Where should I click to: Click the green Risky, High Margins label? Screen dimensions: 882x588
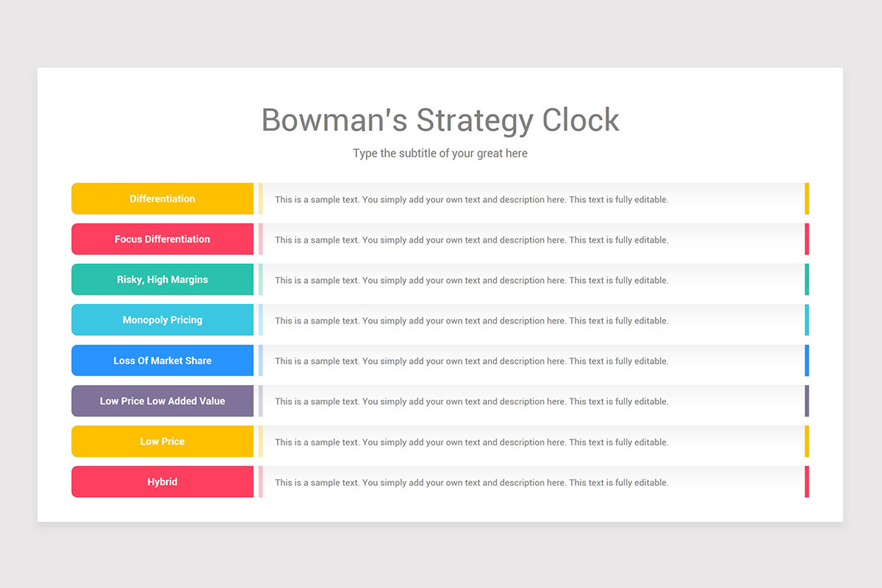pyautogui.click(x=162, y=279)
